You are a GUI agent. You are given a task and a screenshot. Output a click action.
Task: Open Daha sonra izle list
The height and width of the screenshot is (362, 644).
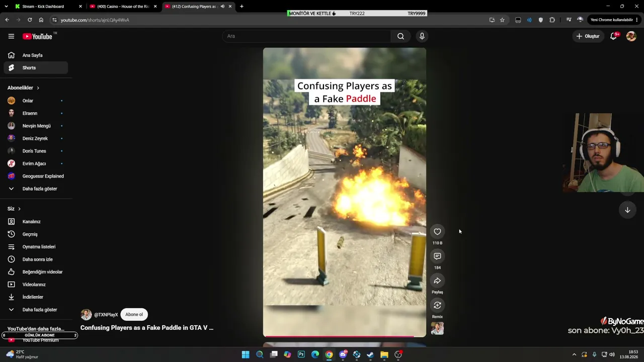(35, 259)
